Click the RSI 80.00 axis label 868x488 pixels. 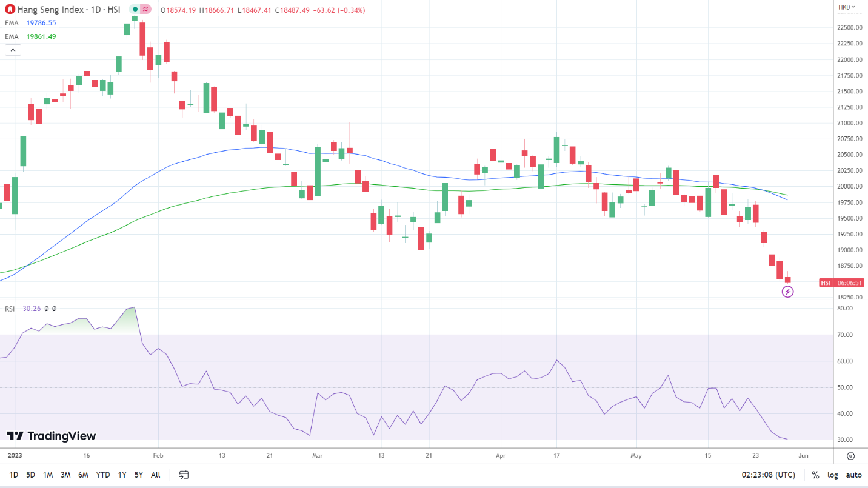click(845, 309)
